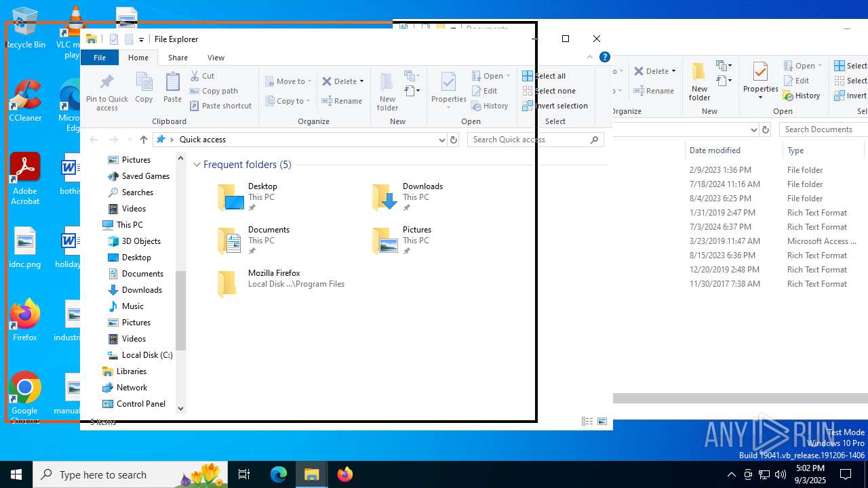Click Paste shortcut in ribbon
The image size is (868, 488).
tap(221, 106)
